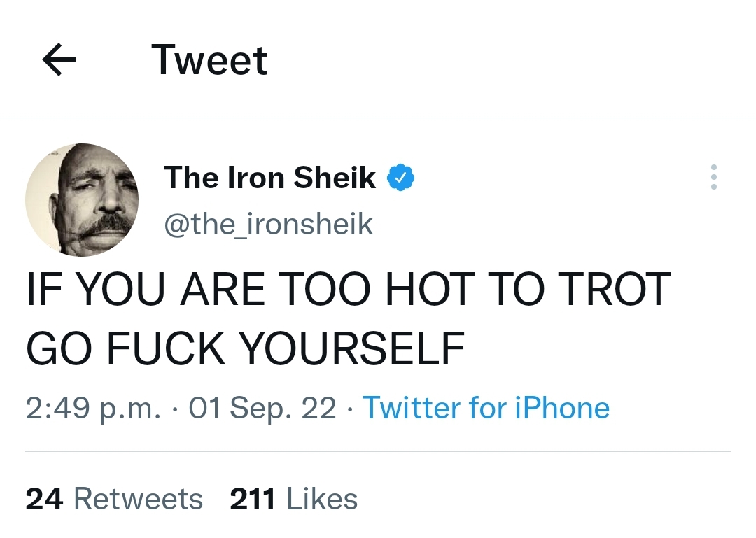Click the 01 Sep. 22 date
Screen dimensions: 756x538
pyautogui.click(x=262, y=408)
